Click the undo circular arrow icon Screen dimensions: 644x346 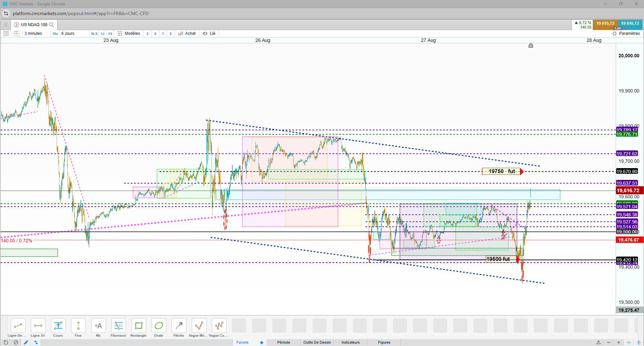coord(6,342)
